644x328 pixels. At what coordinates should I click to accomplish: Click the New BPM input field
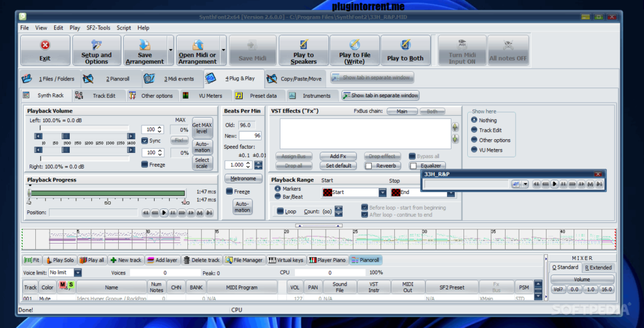coord(250,135)
